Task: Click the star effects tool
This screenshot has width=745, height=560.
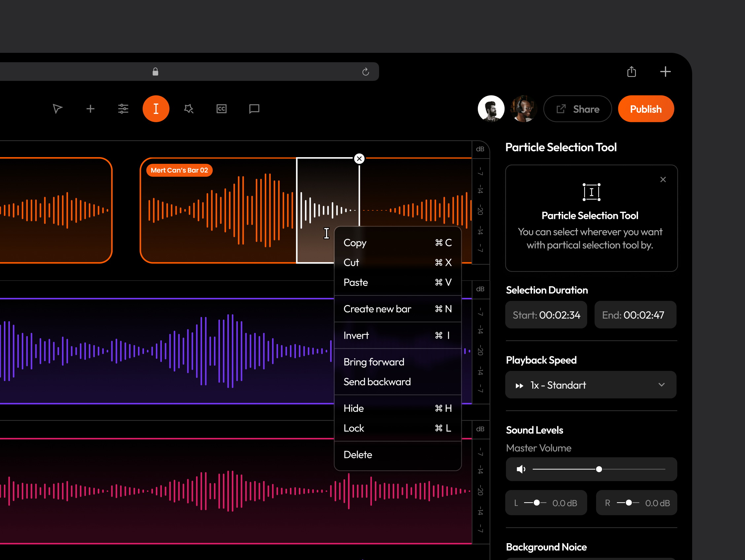Action: (x=189, y=108)
